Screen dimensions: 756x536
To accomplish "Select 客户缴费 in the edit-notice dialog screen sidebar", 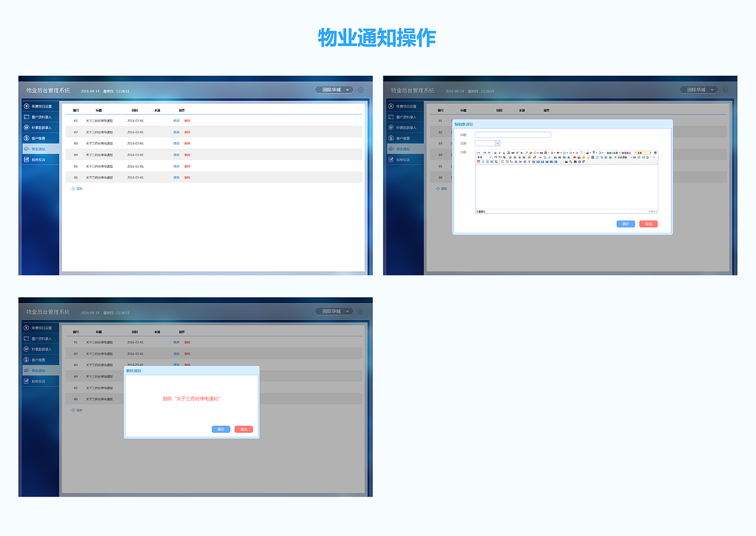I will pos(406,138).
